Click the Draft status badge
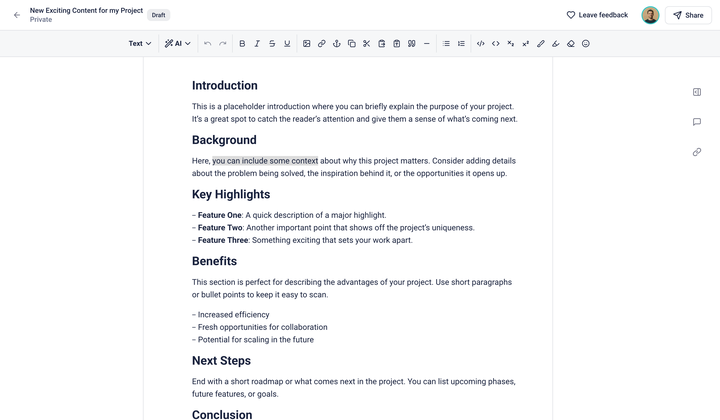The width and height of the screenshot is (720, 420). coord(158,15)
